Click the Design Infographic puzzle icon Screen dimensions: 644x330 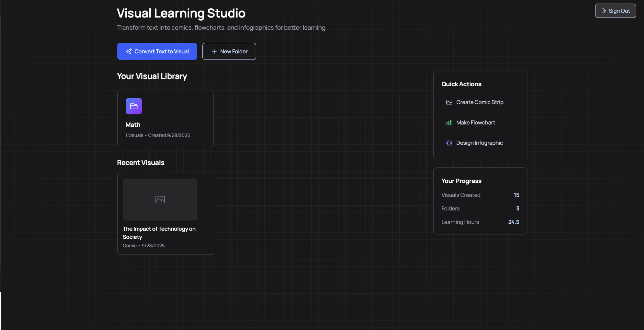pyautogui.click(x=449, y=143)
